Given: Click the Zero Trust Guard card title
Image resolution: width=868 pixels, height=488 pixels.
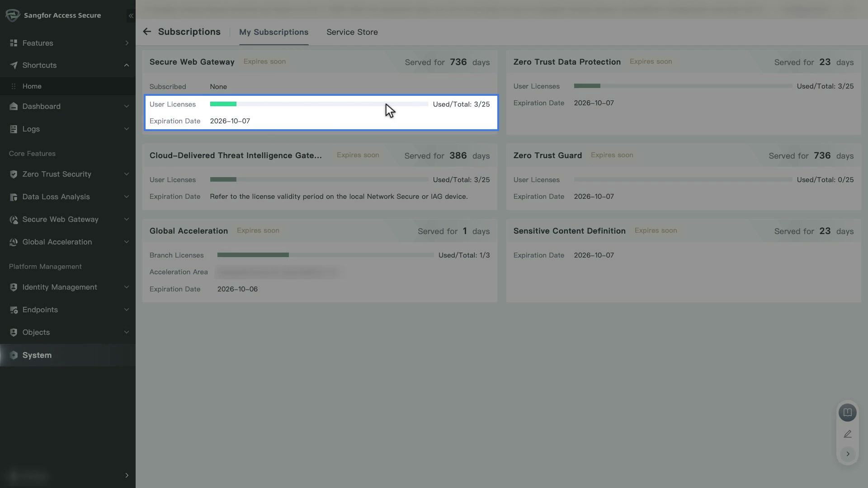Looking at the screenshot, I should pyautogui.click(x=547, y=155).
